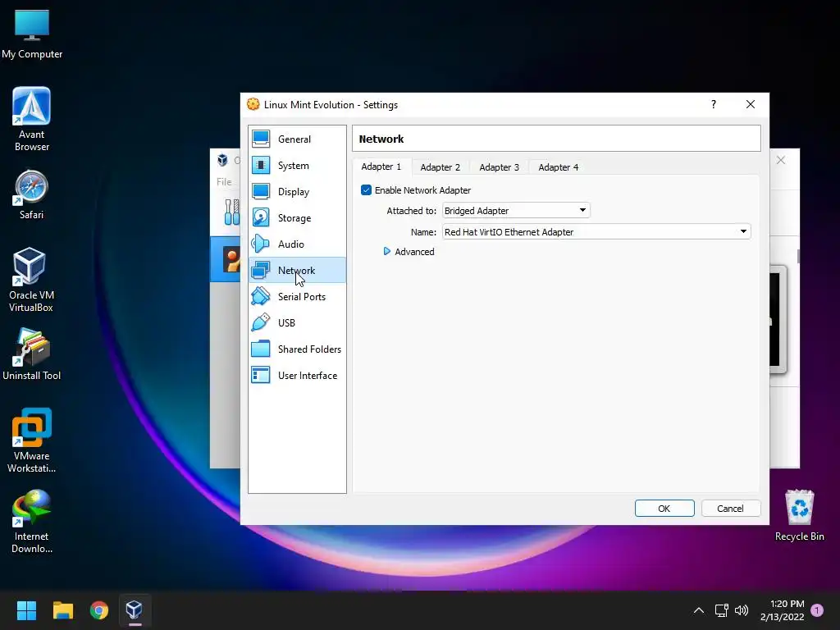Select the User Interface icon
This screenshot has width=840, height=630.
point(261,375)
